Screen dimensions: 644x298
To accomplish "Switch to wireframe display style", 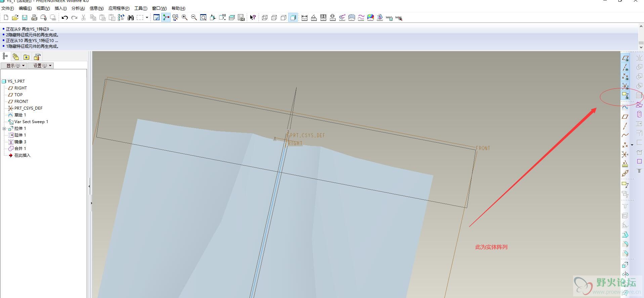I will pos(265,17).
